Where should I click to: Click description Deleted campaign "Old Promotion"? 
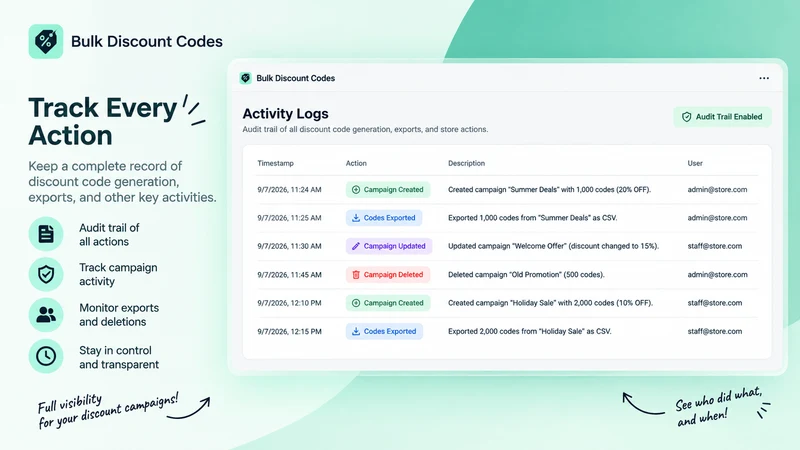coord(526,274)
